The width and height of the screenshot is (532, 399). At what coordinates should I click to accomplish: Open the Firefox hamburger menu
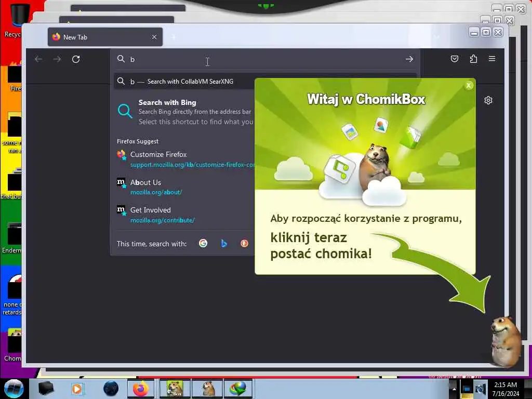tap(492, 59)
